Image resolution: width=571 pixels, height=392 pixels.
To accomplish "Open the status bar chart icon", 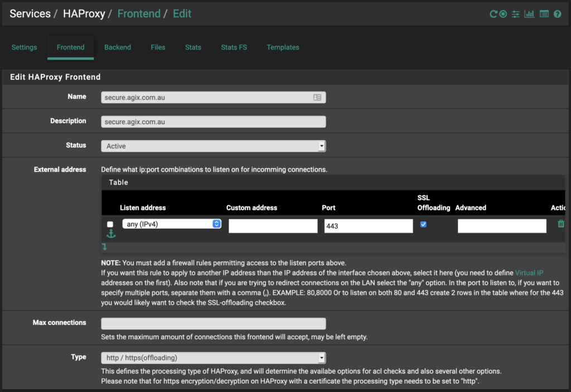I will pyautogui.click(x=529, y=14).
